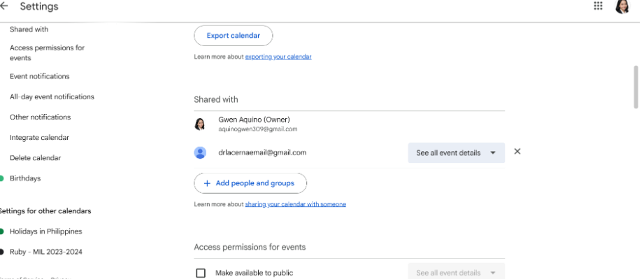The width and height of the screenshot is (644, 279).
Task: Open sharing your calendar with someone link
Action: (295, 204)
